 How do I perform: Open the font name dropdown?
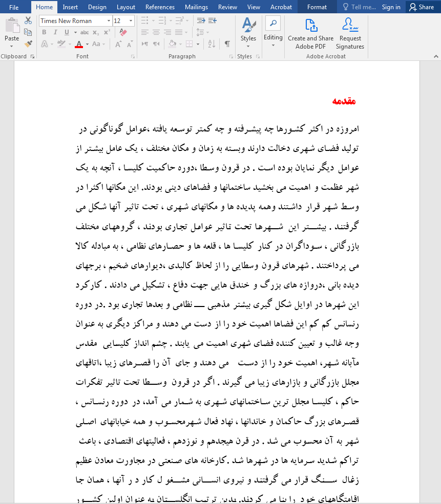(109, 21)
